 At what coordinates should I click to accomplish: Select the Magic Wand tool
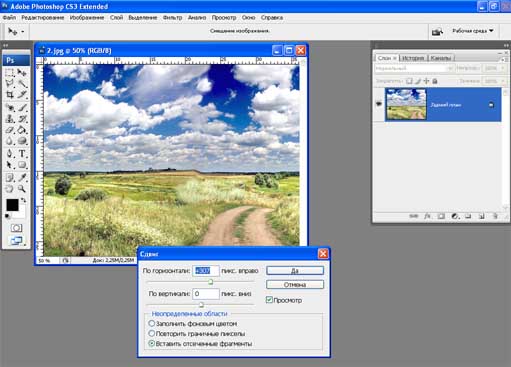pyautogui.click(x=22, y=83)
